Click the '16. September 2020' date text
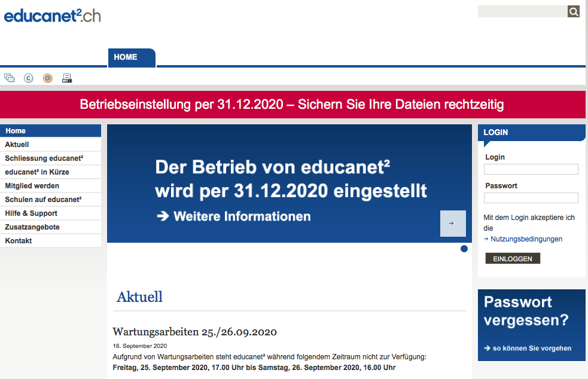The image size is (588, 379). point(140,346)
